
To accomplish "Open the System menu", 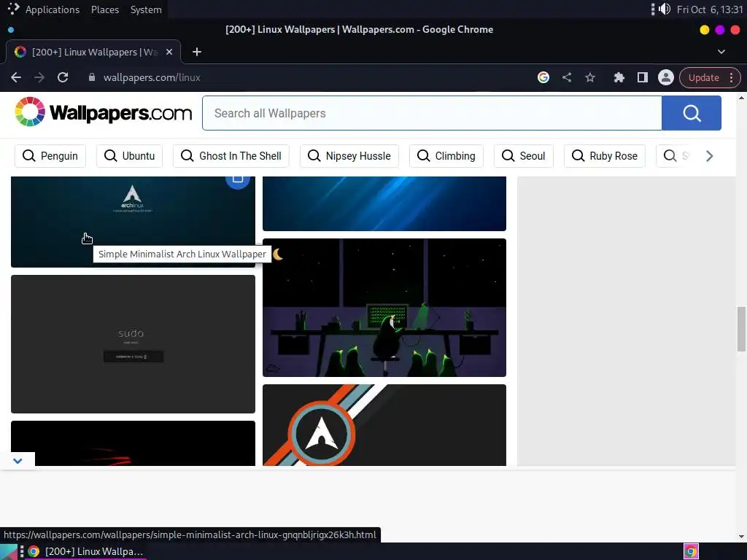I will (146, 9).
